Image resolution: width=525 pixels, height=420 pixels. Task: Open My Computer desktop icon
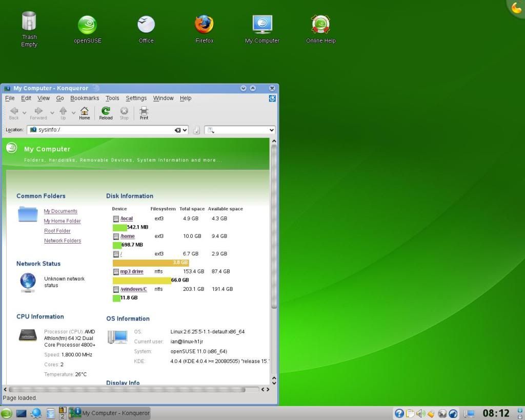pos(262,29)
